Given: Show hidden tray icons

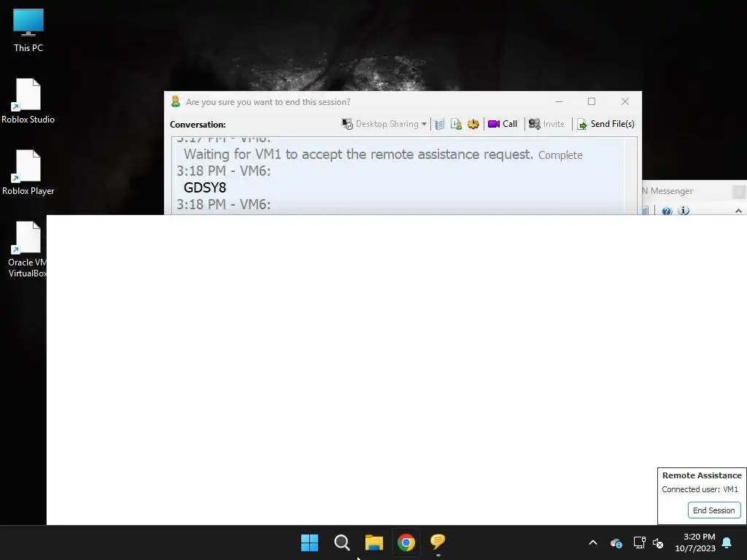Looking at the screenshot, I should tap(593, 542).
